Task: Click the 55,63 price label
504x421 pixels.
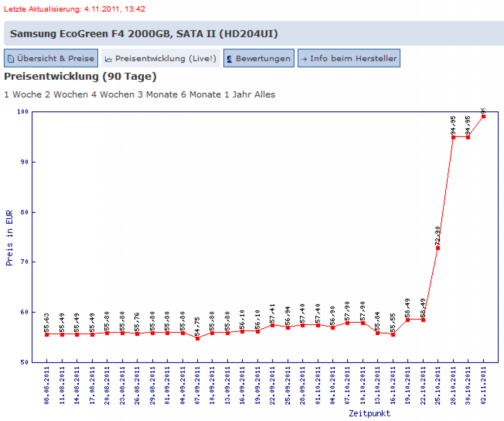Action: coord(47,323)
